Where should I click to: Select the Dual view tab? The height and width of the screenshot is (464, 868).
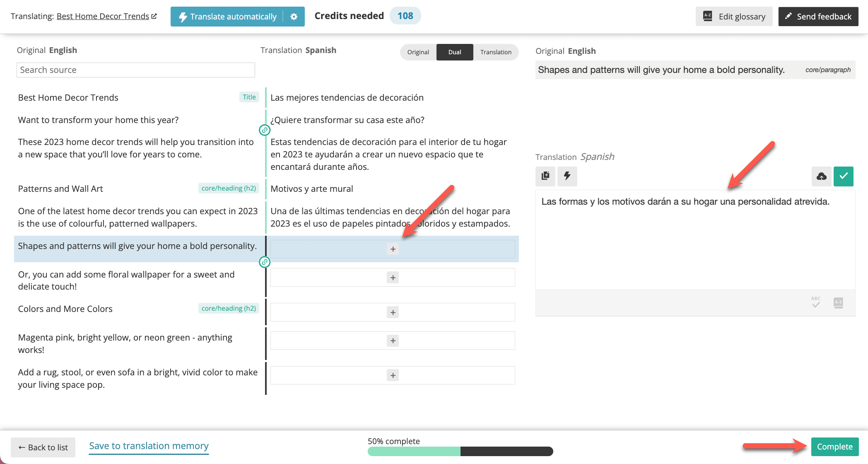pyautogui.click(x=455, y=52)
